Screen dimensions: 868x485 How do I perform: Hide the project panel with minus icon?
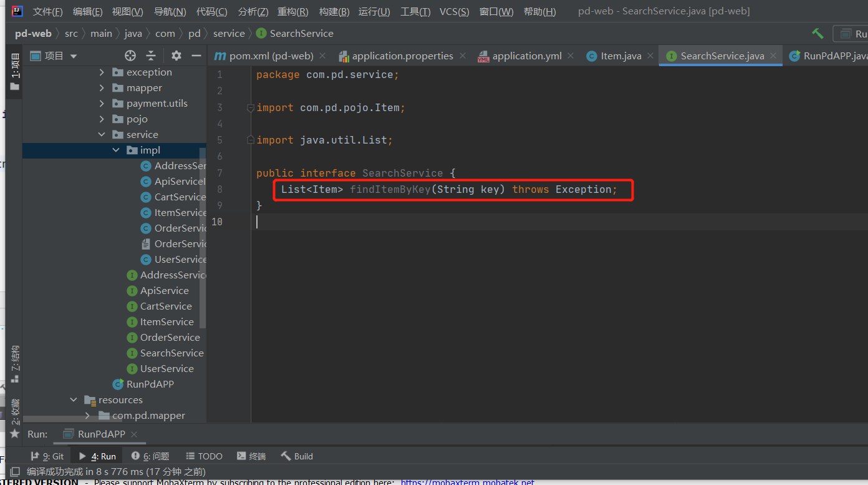[x=196, y=56]
